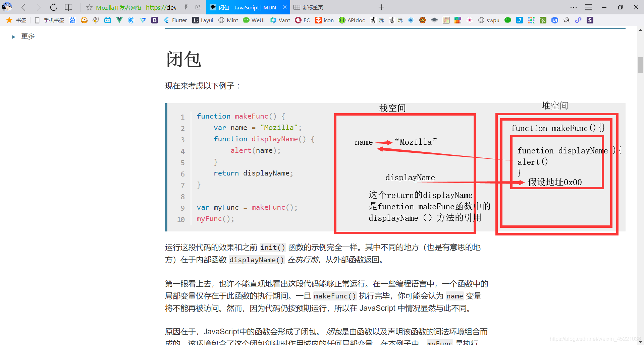Open the Vant bookmark

click(x=280, y=20)
